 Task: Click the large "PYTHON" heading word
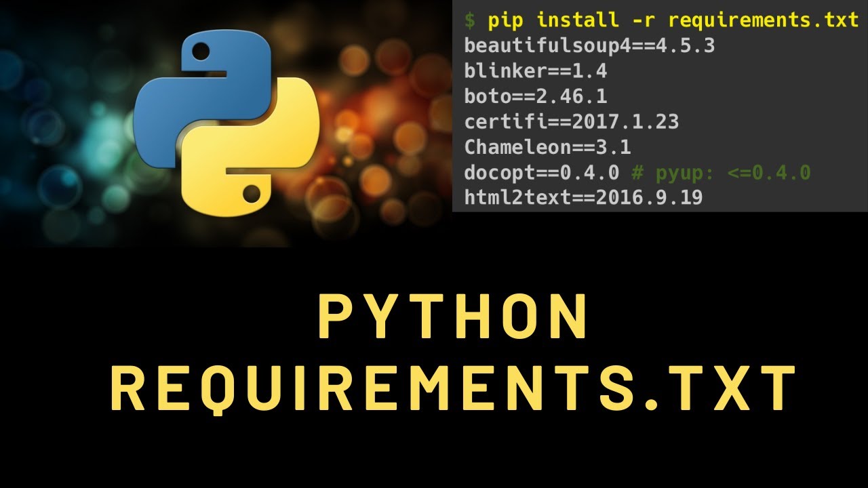[x=453, y=317]
